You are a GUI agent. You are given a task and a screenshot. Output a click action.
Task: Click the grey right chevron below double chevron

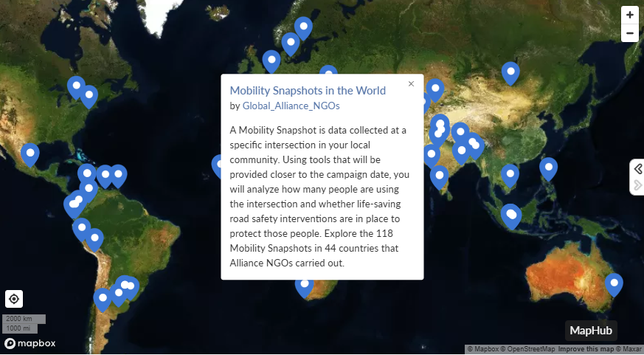pos(638,185)
